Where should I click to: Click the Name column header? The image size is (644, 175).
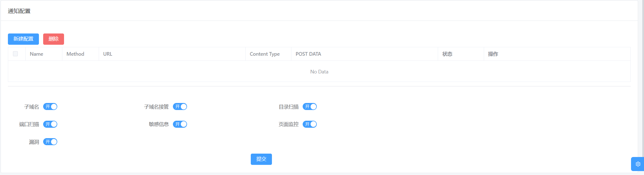(x=36, y=54)
